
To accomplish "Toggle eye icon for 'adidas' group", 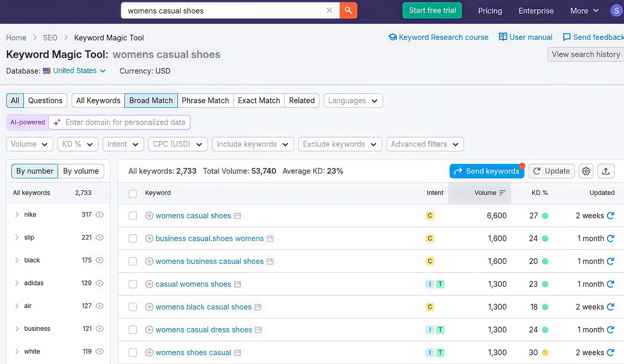I will tap(100, 283).
